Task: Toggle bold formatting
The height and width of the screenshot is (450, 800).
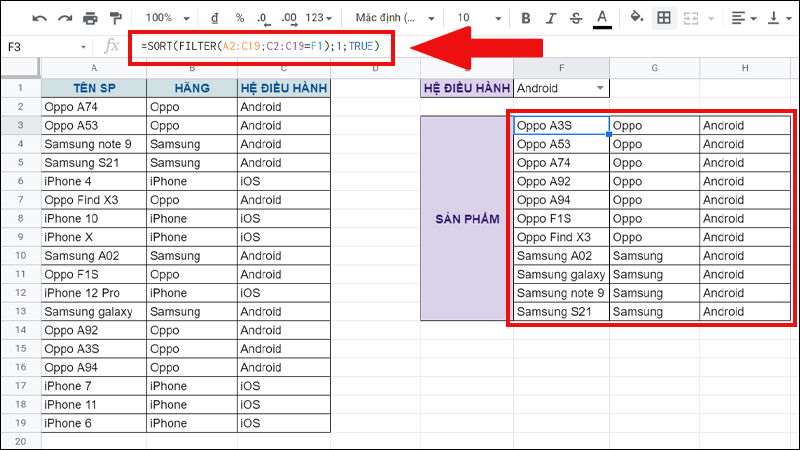Action: coord(526,18)
